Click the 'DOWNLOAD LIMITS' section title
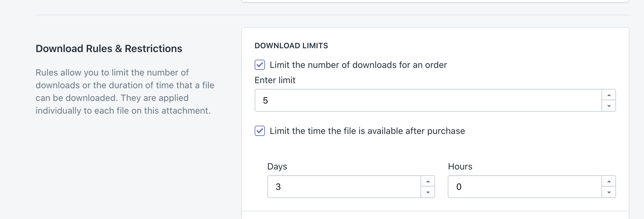 [291, 46]
